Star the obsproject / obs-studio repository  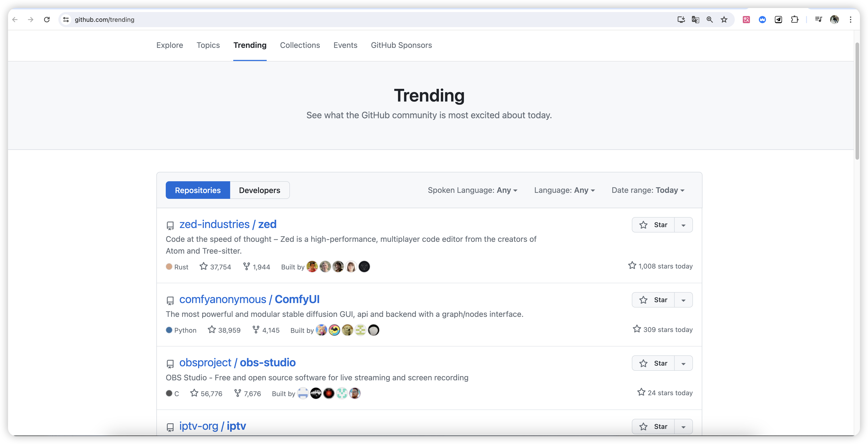click(653, 363)
